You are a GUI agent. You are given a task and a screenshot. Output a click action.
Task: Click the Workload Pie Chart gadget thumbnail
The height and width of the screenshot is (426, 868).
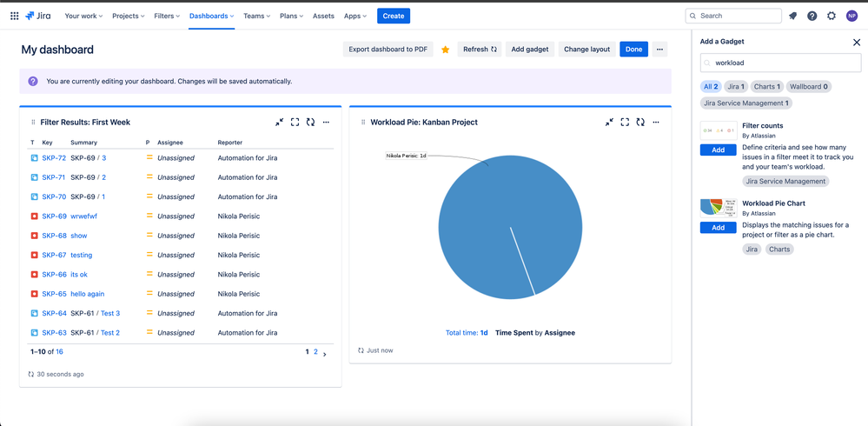[x=719, y=208]
